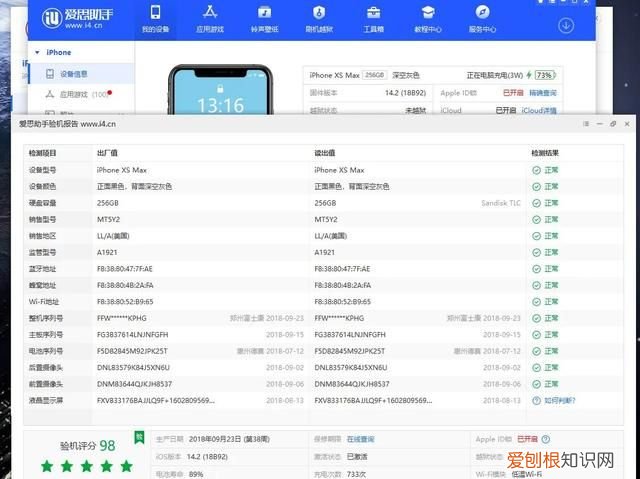The height and width of the screenshot is (479, 640).
Task: Click the green 验 badge next to score
Action: [139, 437]
